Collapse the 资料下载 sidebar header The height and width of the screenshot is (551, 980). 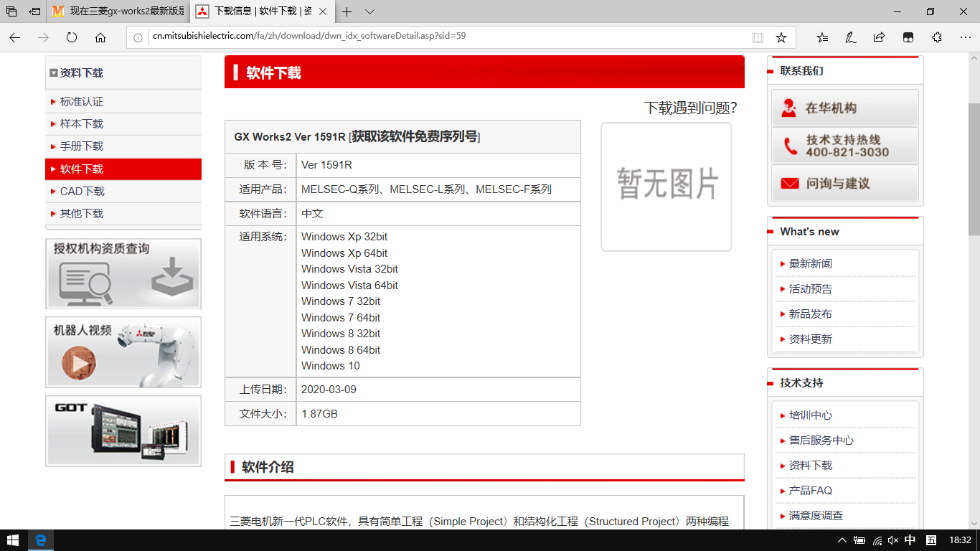(x=54, y=73)
